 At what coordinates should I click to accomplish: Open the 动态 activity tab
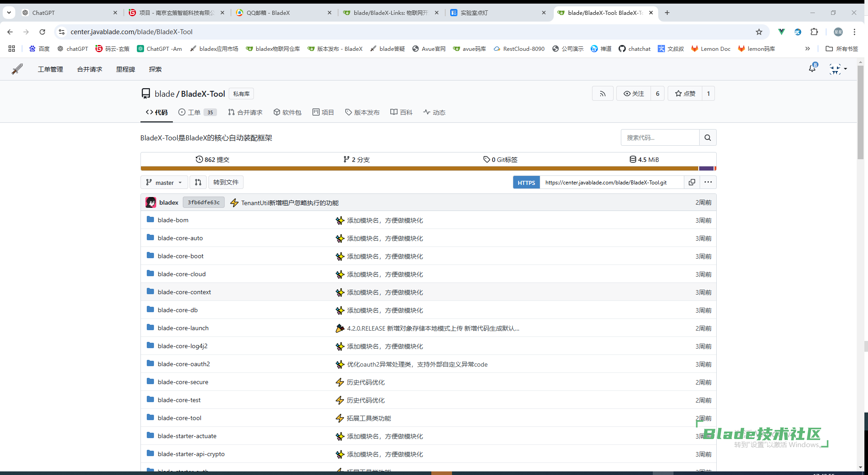[434, 112]
